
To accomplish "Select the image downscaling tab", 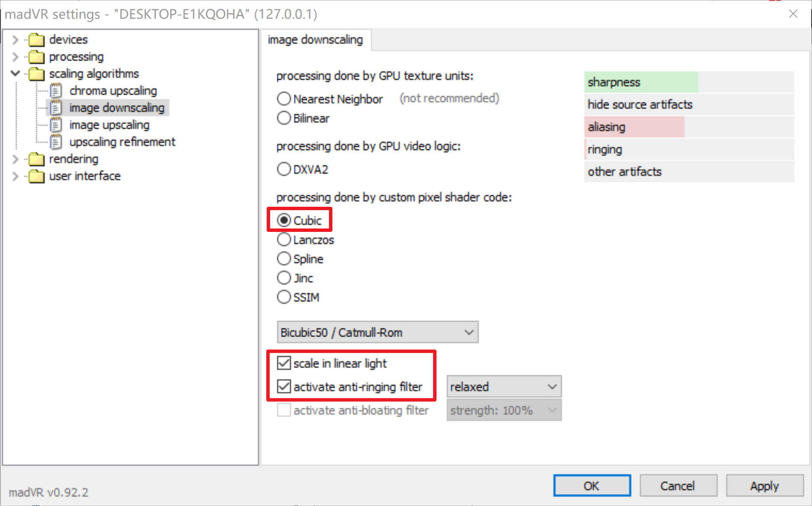I will pos(315,40).
